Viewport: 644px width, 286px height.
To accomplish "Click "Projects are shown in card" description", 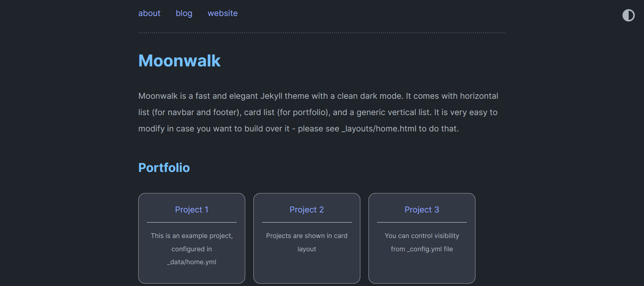I will (307, 236).
